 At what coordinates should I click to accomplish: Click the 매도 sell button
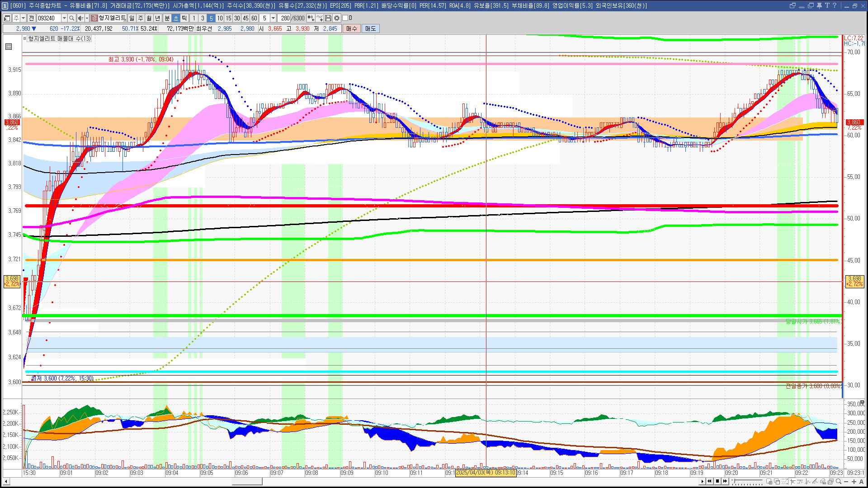tap(370, 28)
